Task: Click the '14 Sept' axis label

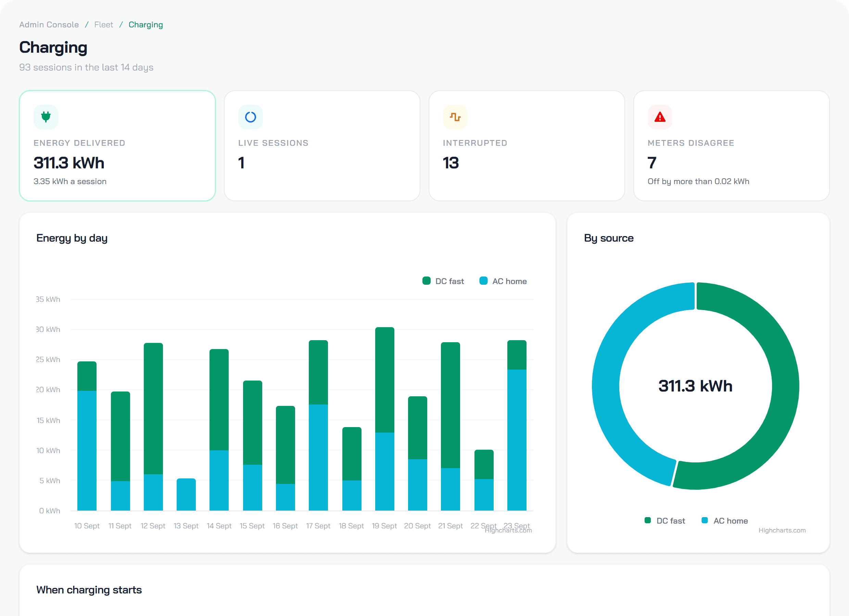Action: tap(219, 526)
